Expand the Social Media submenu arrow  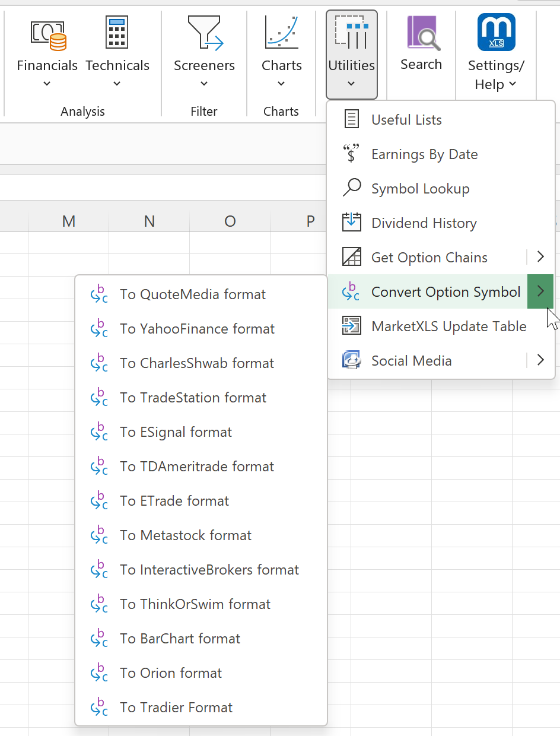[x=540, y=360]
